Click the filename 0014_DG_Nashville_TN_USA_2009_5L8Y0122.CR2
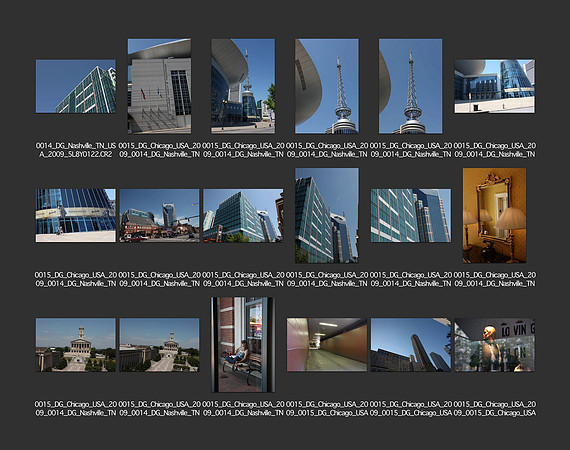 (x=76, y=150)
